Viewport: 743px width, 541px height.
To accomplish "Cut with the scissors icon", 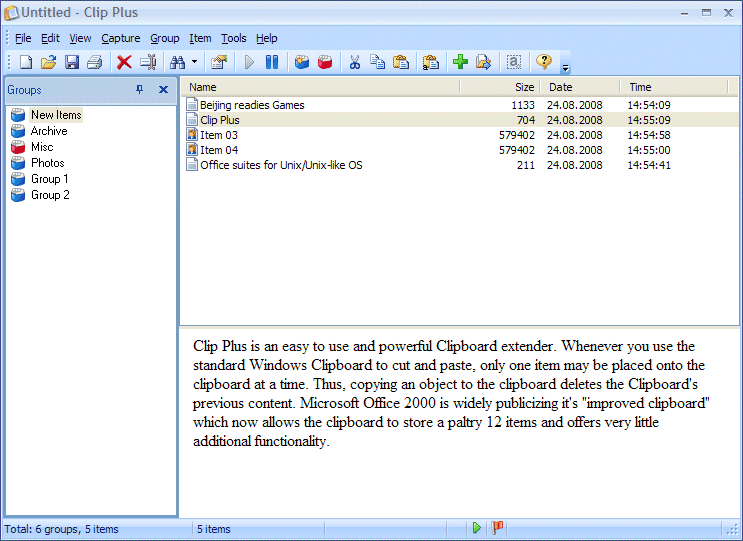I will click(x=354, y=62).
